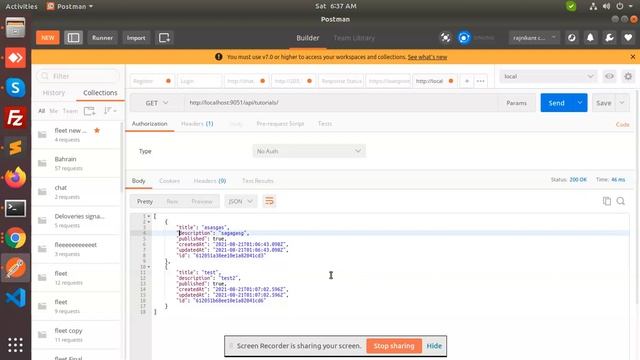The image size is (640, 360).
Task: Open the Runner
Action: point(102,38)
